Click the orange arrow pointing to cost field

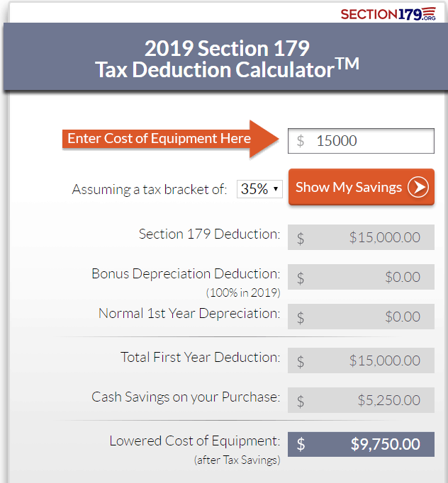(171, 139)
